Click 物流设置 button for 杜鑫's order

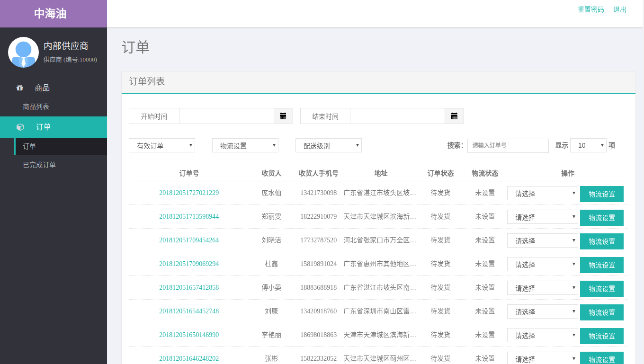(x=601, y=265)
